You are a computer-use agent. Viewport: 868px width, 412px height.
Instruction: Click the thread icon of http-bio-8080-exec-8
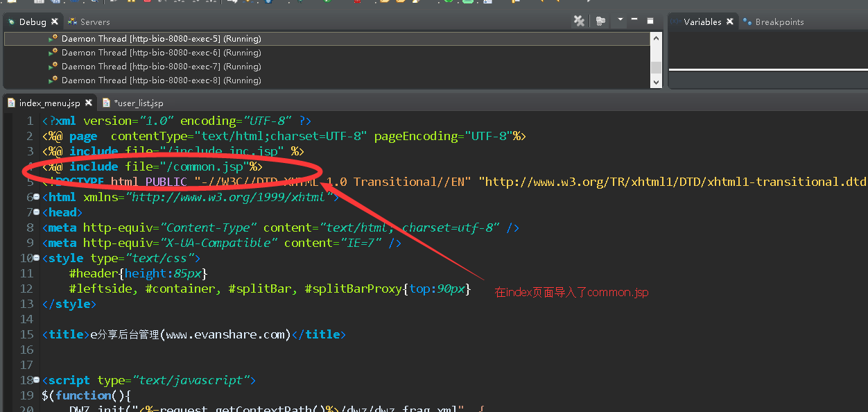click(53, 80)
